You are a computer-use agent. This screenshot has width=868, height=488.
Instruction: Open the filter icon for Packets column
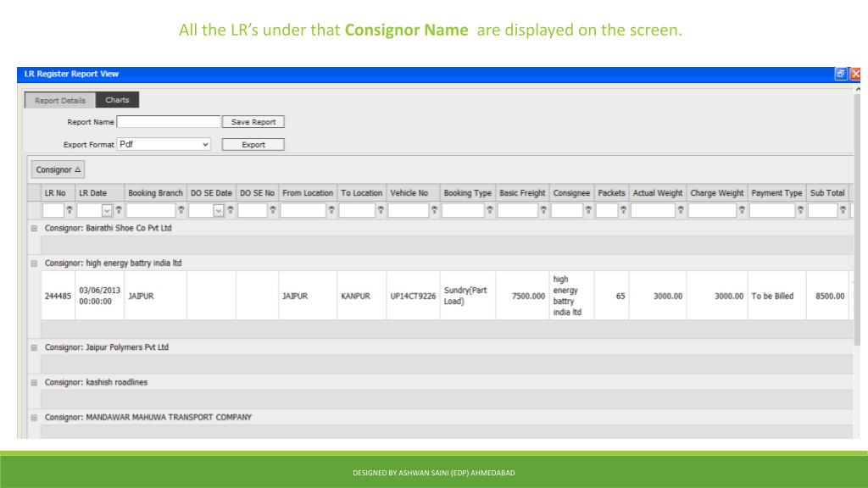tap(623, 210)
